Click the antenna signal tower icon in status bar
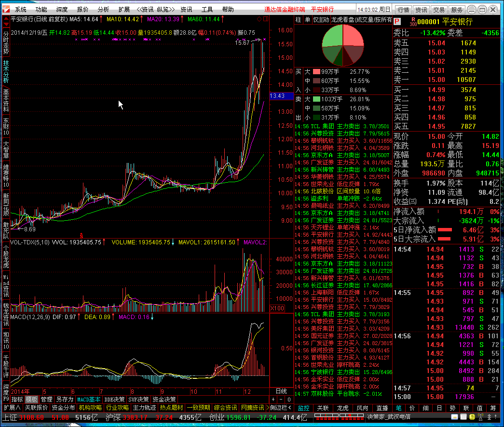Screen dimensions: 504x427 tap(480, 417)
